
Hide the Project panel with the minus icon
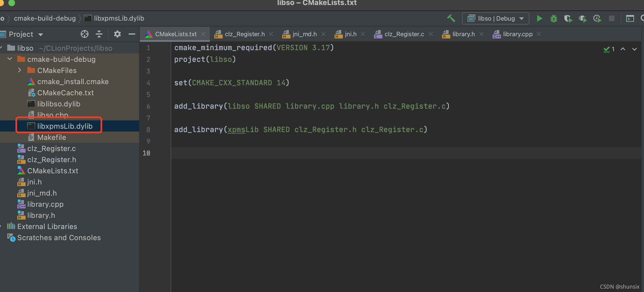click(x=132, y=34)
